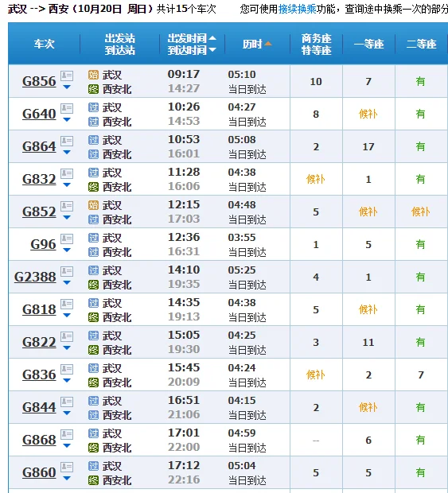448x493 pixels.
Task: Expand stop details arrow for G818
Action: [67, 316]
